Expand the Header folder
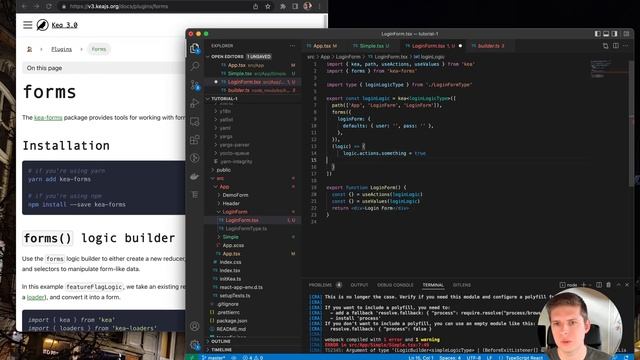640x360 pixels. click(253, 203)
